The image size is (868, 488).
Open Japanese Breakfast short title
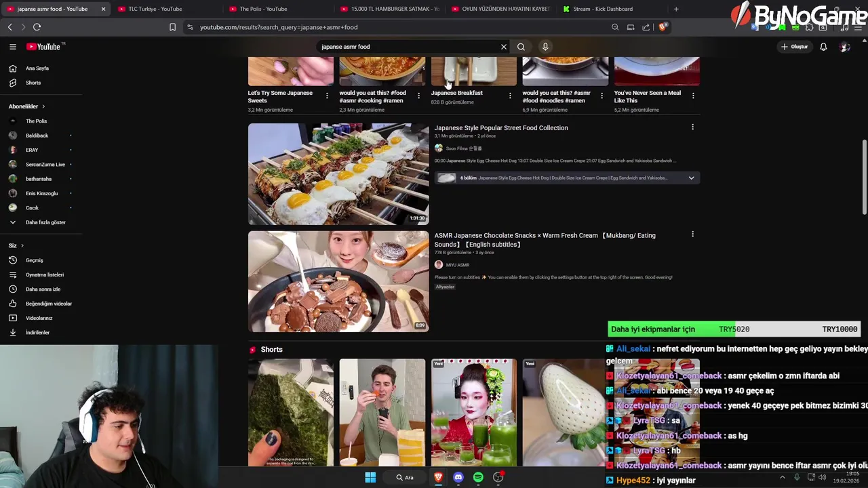click(457, 93)
